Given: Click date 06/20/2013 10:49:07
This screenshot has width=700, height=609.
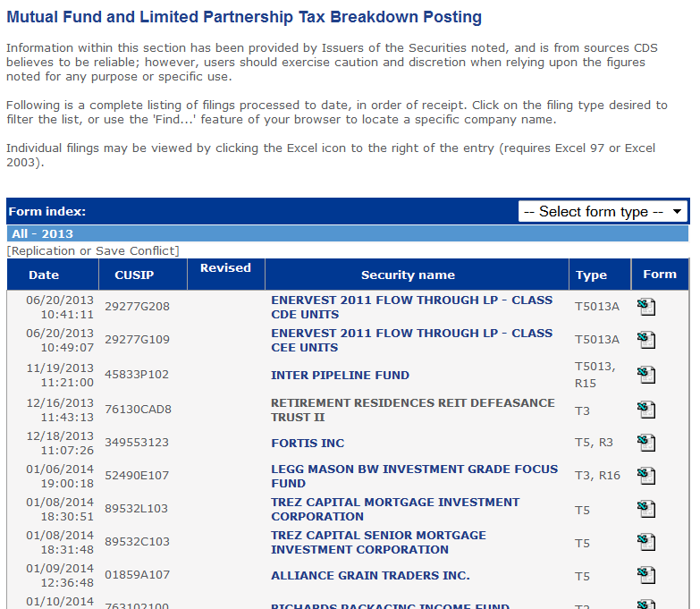Looking at the screenshot, I should 60,340.
